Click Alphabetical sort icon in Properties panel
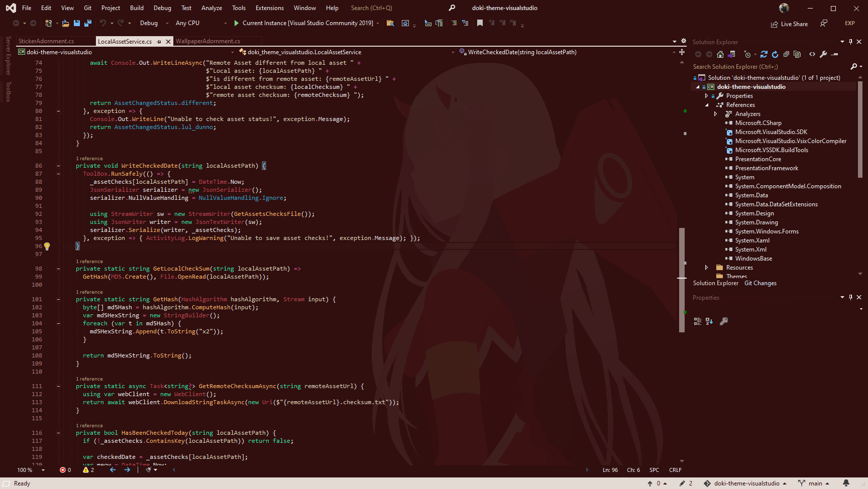Viewport: 868px width, 489px height. [x=709, y=321]
